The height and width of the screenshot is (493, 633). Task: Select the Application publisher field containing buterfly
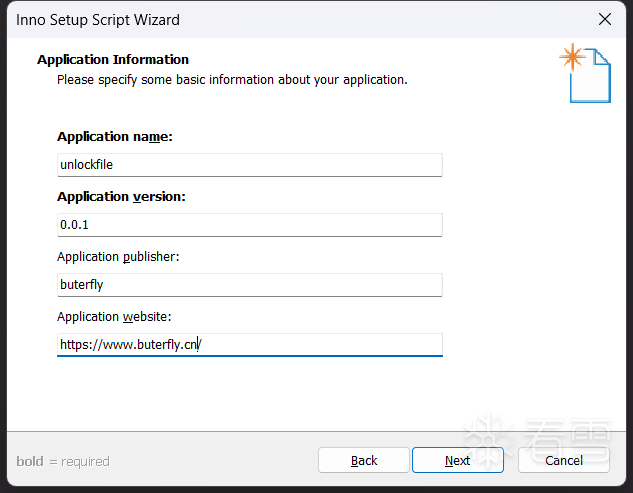coord(249,284)
